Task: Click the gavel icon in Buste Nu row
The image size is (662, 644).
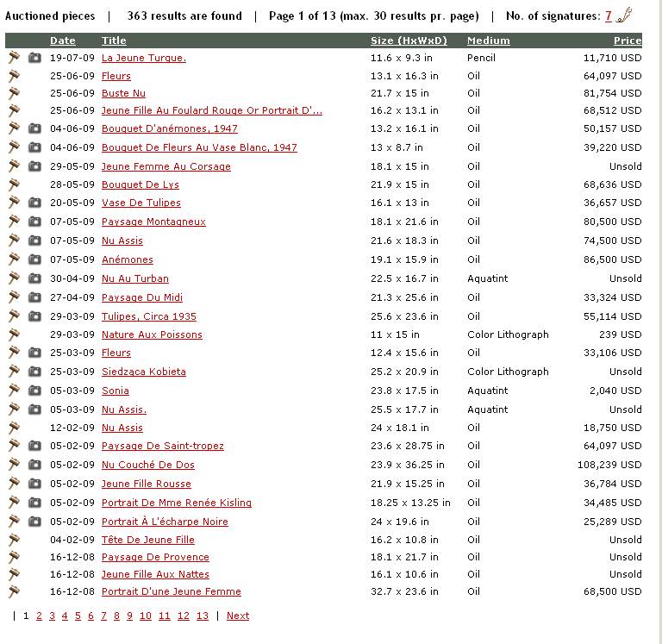Action: pyautogui.click(x=14, y=93)
